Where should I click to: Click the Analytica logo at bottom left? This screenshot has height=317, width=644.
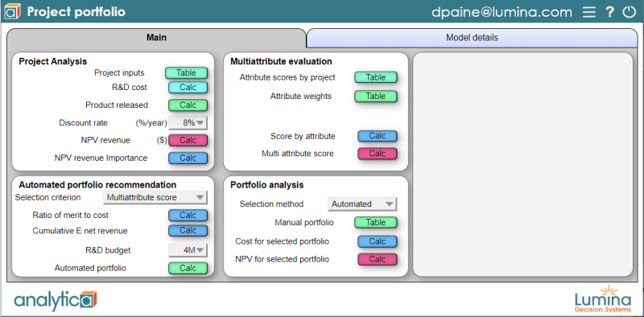(56, 301)
